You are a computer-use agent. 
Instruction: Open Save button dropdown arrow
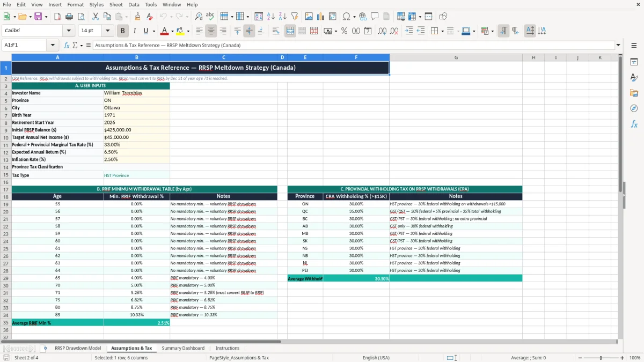[46, 17]
